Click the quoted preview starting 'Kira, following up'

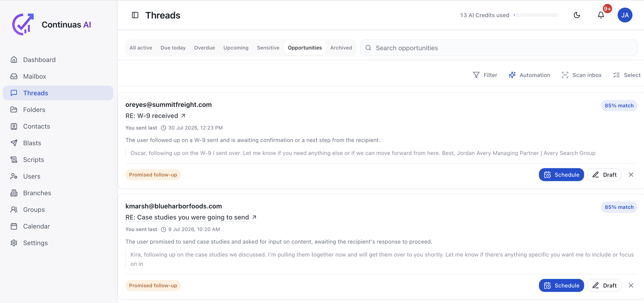point(382,259)
